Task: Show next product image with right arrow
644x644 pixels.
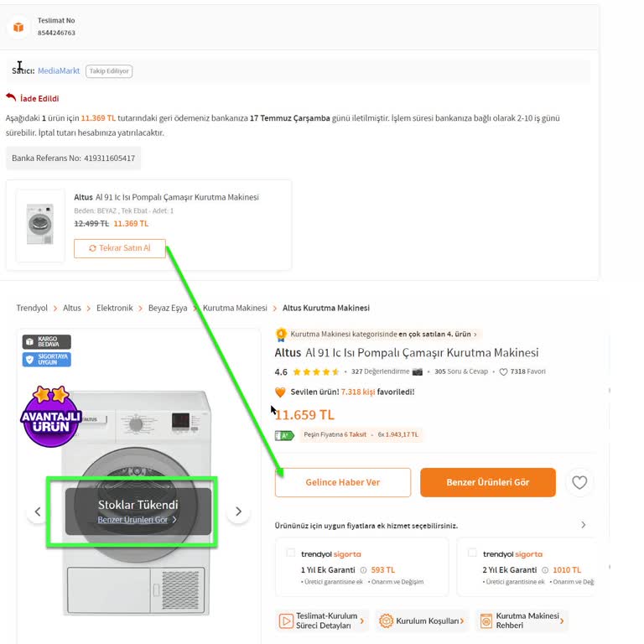Action: [238, 512]
